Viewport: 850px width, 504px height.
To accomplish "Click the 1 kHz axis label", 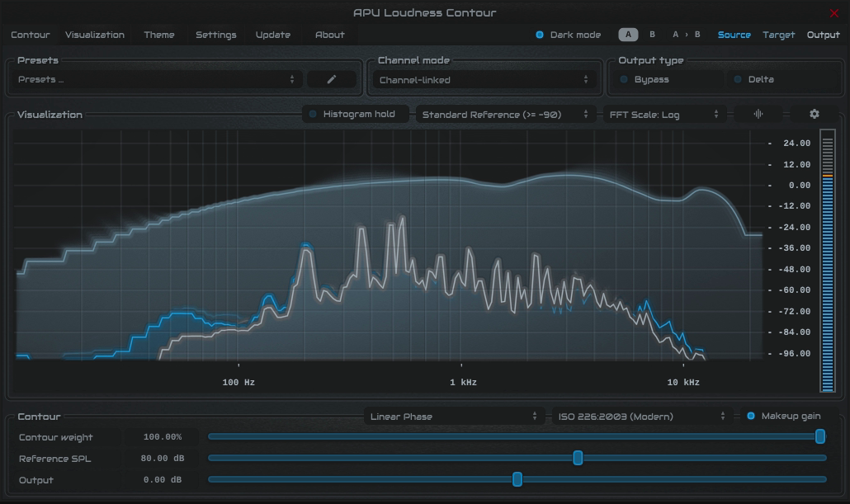I will (463, 382).
